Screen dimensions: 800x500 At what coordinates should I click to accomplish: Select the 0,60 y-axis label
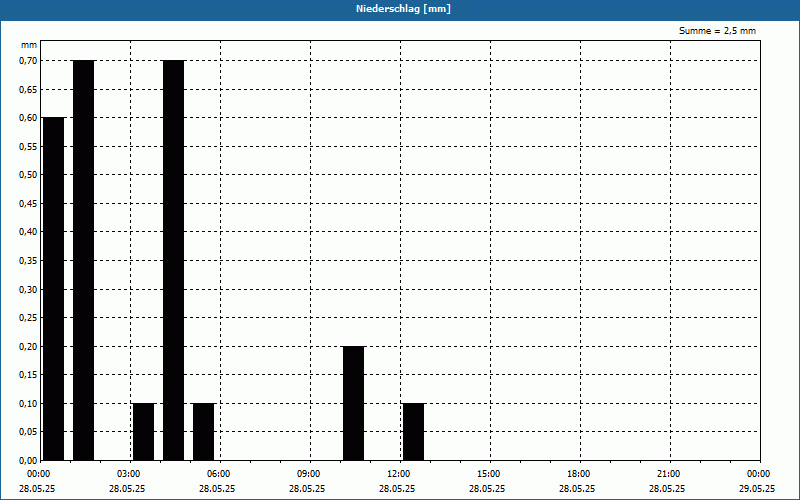(28, 118)
